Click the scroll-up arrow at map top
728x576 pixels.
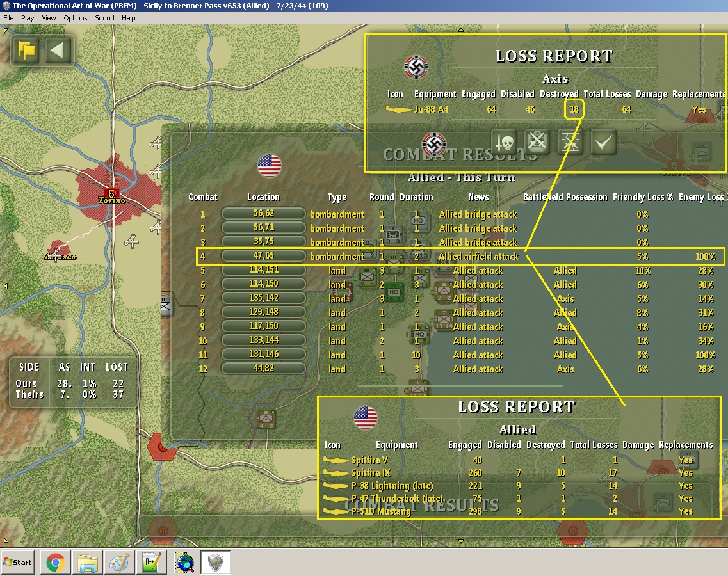tap(460, 29)
